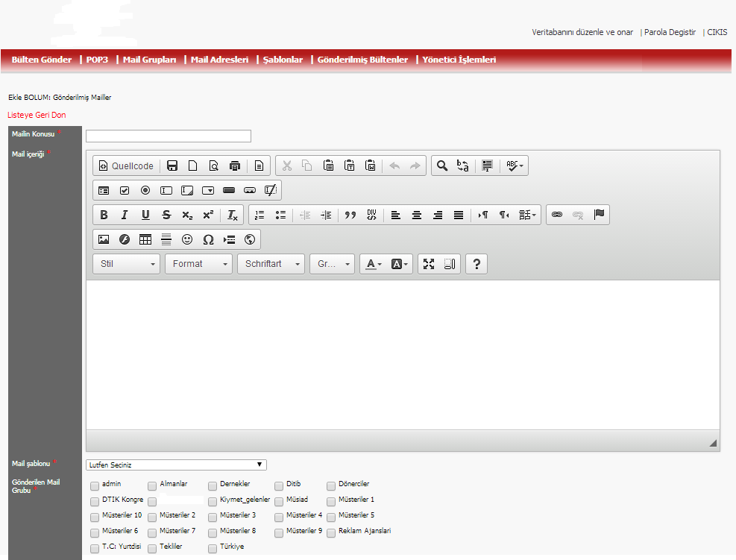Align text to center
The image size is (736, 560).
pos(417,215)
